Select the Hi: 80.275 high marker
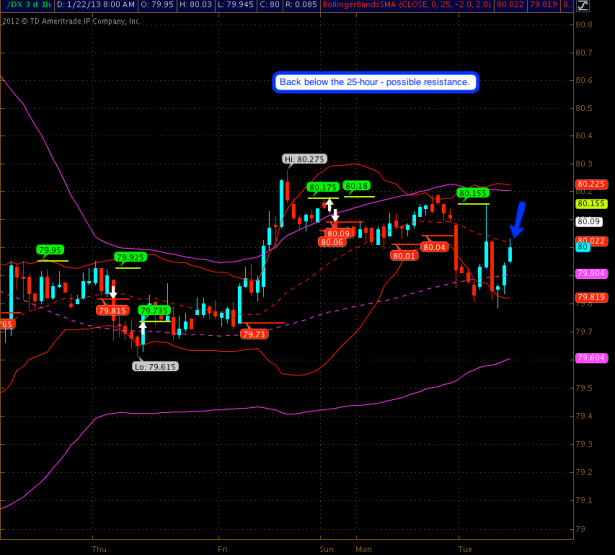Viewport: 615px width, 555px height. click(x=304, y=159)
